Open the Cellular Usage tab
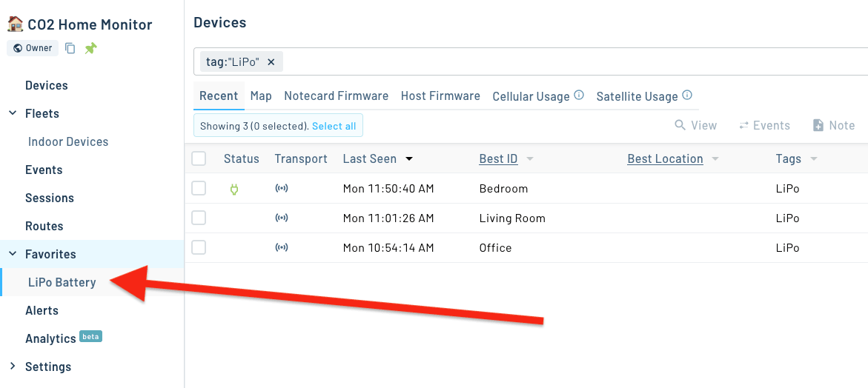This screenshot has width=868, height=388. click(x=531, y=96)
